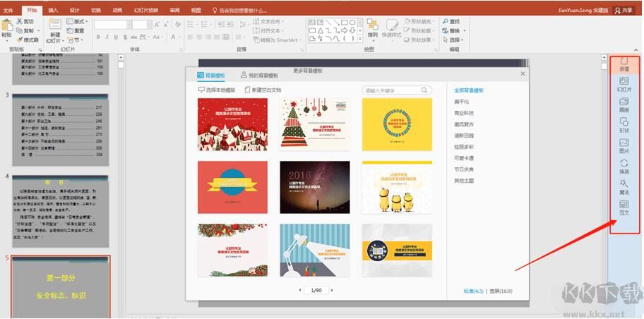Open the 图片 tool in the right sidebar
This screenshot has width=644, height=319.
[x=624, y=145]
